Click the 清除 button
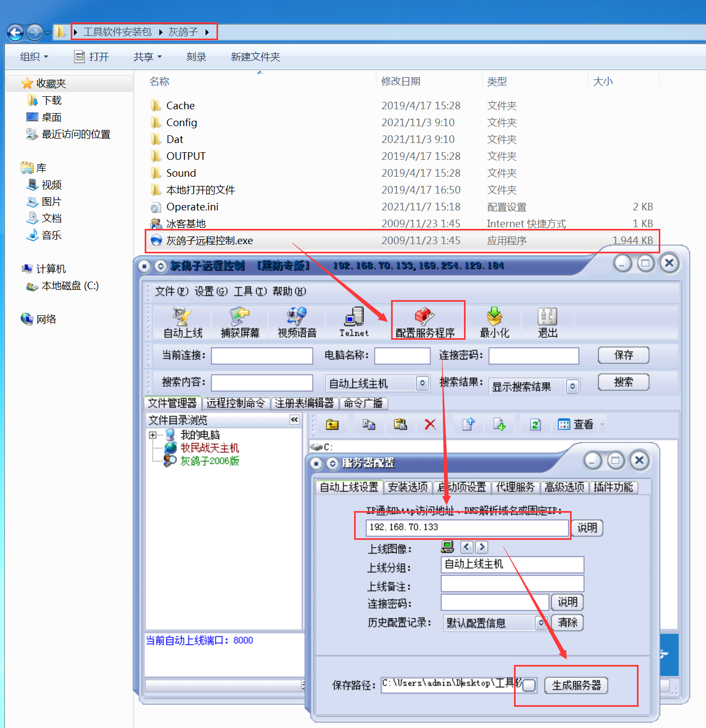 pos(567,623)
